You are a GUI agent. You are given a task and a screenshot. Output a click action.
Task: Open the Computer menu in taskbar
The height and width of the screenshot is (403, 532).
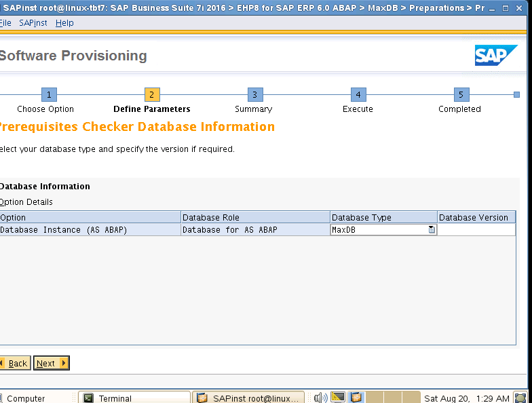click(23, 398)
